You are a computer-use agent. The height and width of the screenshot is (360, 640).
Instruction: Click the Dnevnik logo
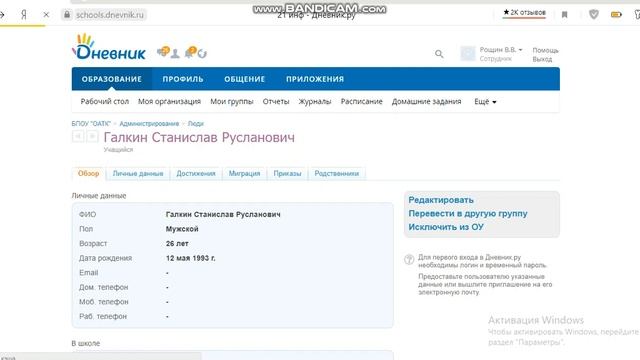109,47
